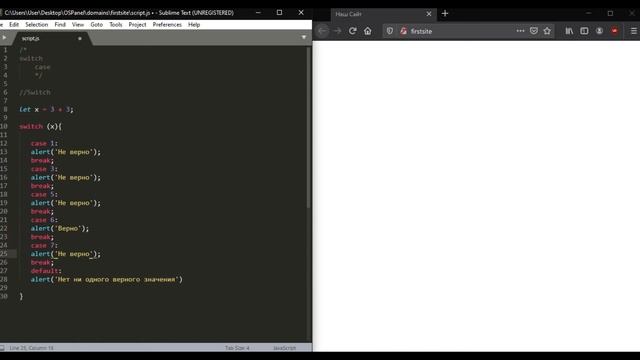Click Line and Column indicator in status bar
The image size is (640, 360).
31,348
